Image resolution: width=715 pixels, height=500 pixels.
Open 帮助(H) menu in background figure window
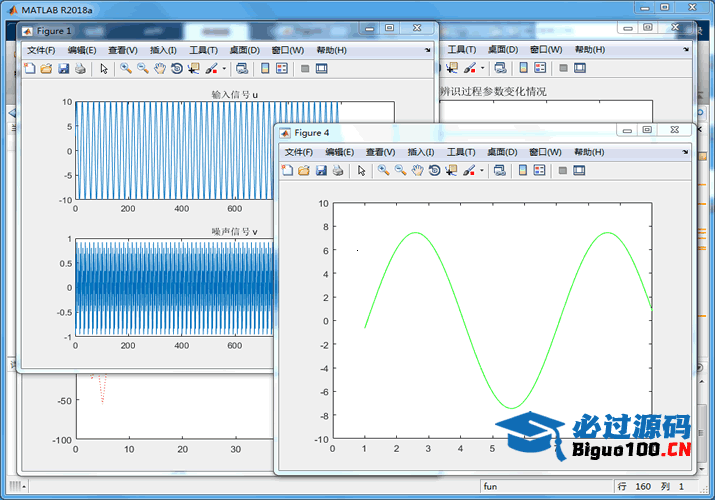click(x=590, y=50)
